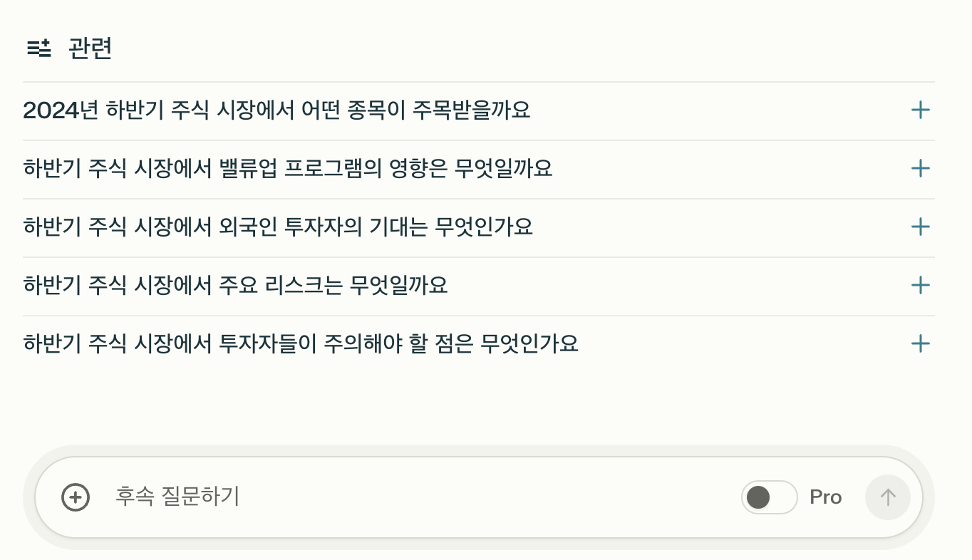The image size is (972, 560).
Task: Click the plus icon for the 투자자 주의사항 question
Action: [921, 343]
